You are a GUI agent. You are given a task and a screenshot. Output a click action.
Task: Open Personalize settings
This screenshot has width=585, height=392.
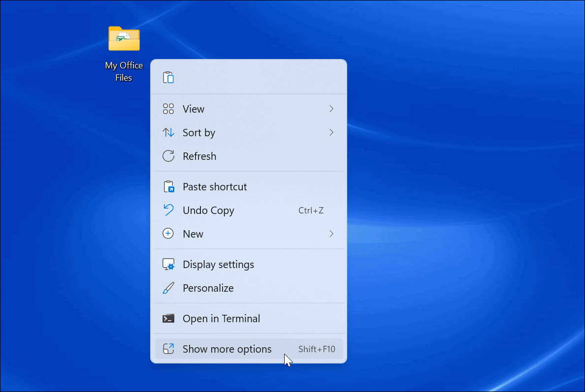[208, 288]
